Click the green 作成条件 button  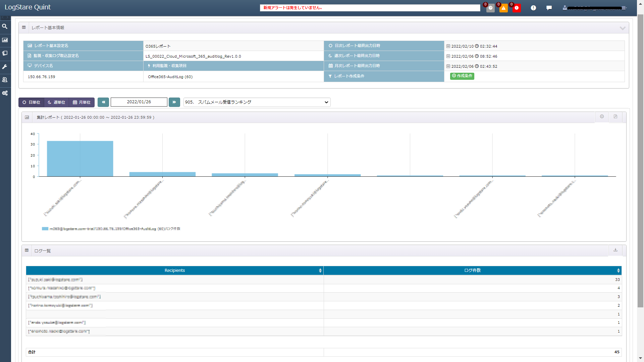[x=462, y=76]
